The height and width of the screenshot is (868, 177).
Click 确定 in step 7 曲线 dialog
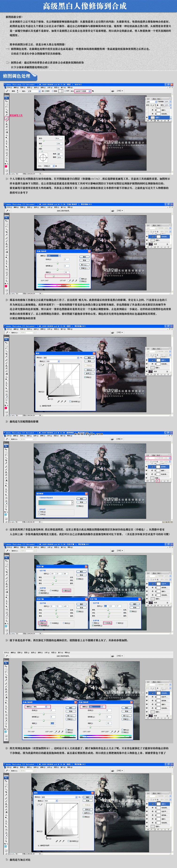click(x=88, y=797)
